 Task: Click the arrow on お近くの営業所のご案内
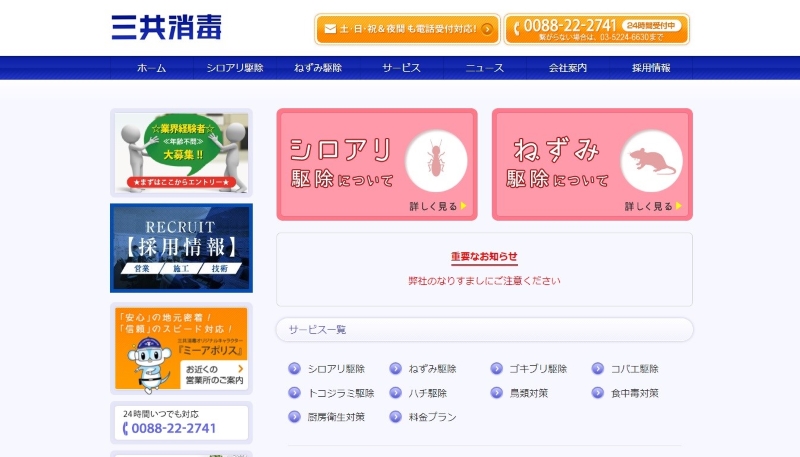[x=240, y=368]
